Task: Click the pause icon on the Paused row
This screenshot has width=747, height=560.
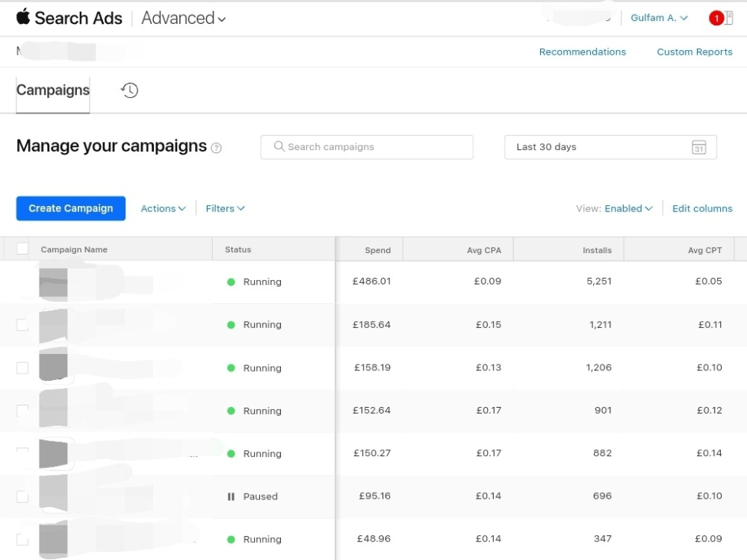Action: [x=231, y=497]
